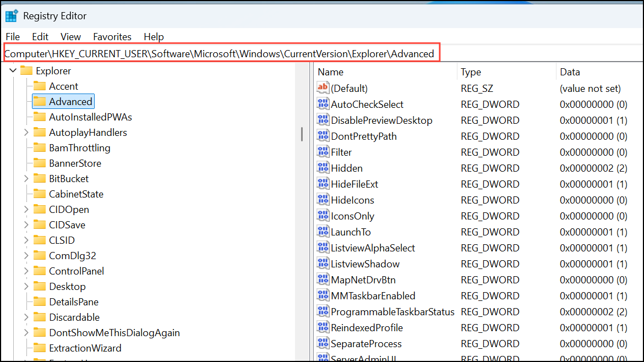This screenshot has width=644, height=362.
Task: Select the ReindexedProfile value name
Action: pos(367,327)
